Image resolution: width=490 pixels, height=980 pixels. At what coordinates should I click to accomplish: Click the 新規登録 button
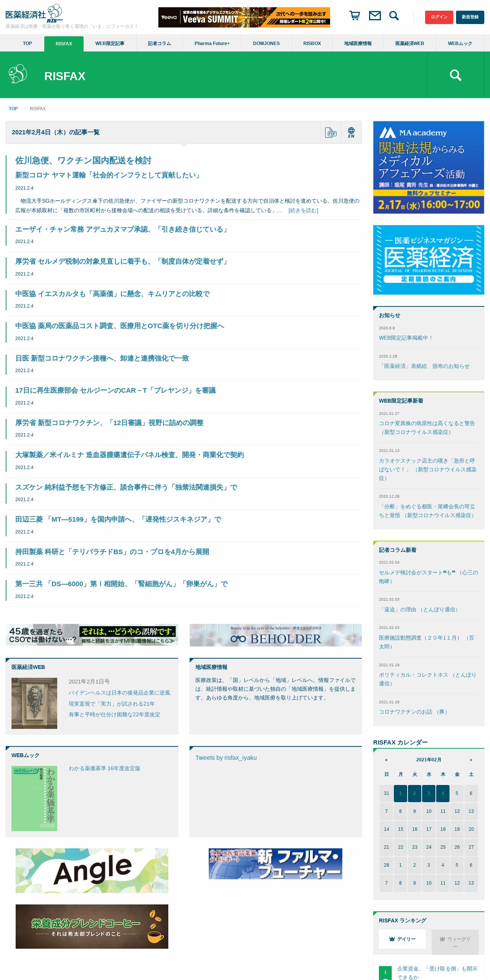pos(470,17)
